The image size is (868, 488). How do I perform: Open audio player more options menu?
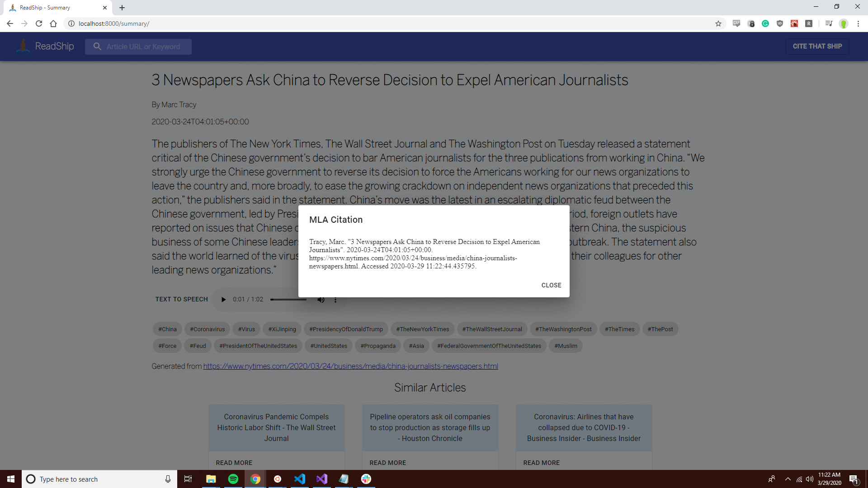point(335,300)
